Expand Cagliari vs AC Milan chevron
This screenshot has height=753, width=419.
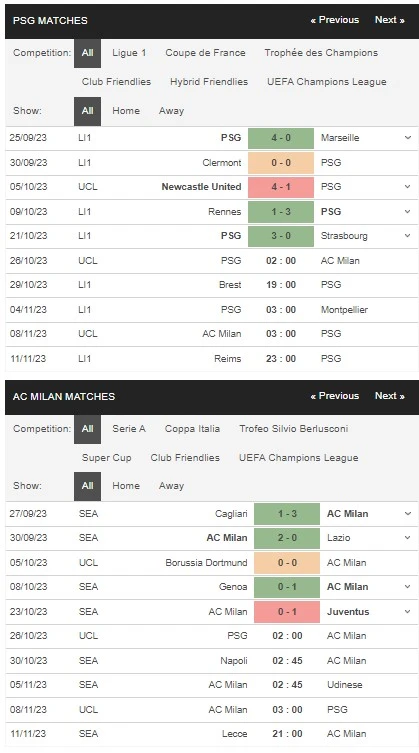(407, 514)
